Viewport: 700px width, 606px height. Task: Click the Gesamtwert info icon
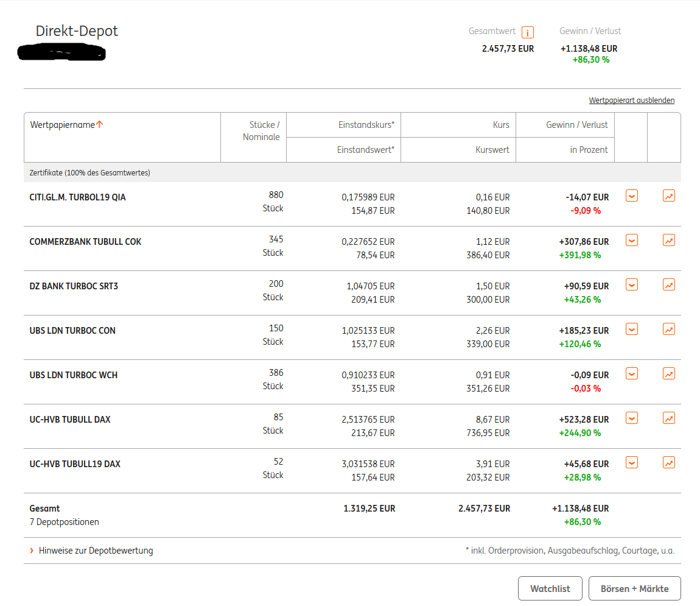pos(527,32)
